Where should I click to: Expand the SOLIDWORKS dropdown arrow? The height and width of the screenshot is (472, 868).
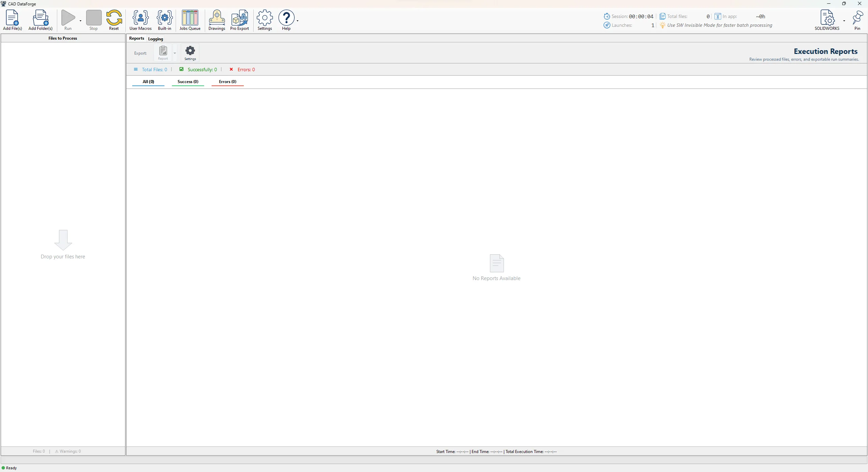844,21
